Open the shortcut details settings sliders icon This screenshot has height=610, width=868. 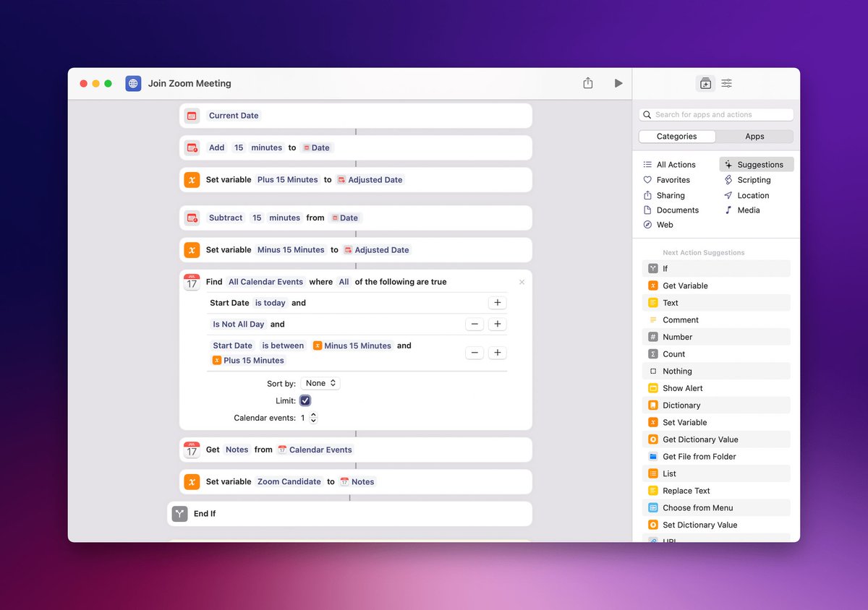(727, 83)
